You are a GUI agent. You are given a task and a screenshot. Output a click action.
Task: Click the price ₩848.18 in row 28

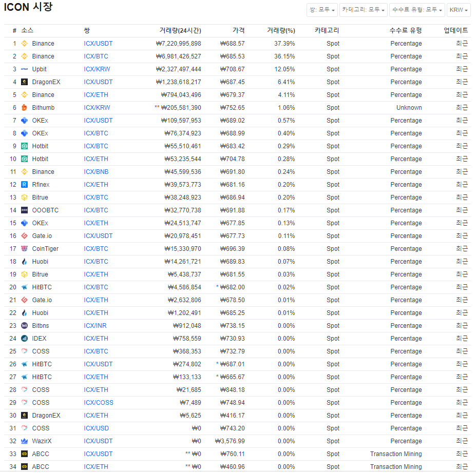pos(232,390)
